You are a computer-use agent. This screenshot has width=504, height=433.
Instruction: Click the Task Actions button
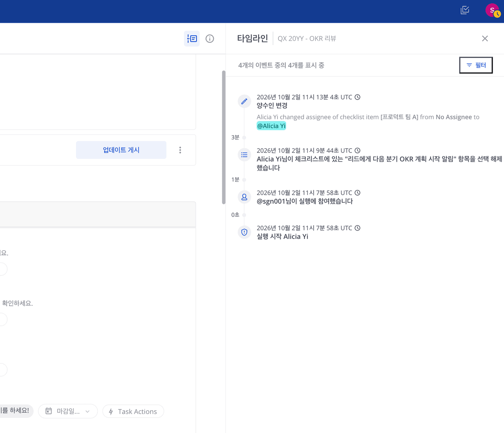tap(133, 411)
